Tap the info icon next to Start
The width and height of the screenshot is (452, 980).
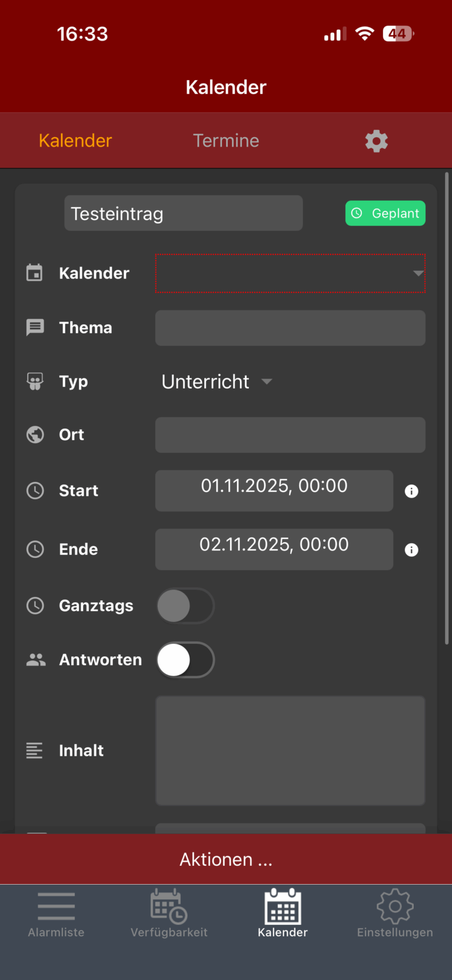411,491
